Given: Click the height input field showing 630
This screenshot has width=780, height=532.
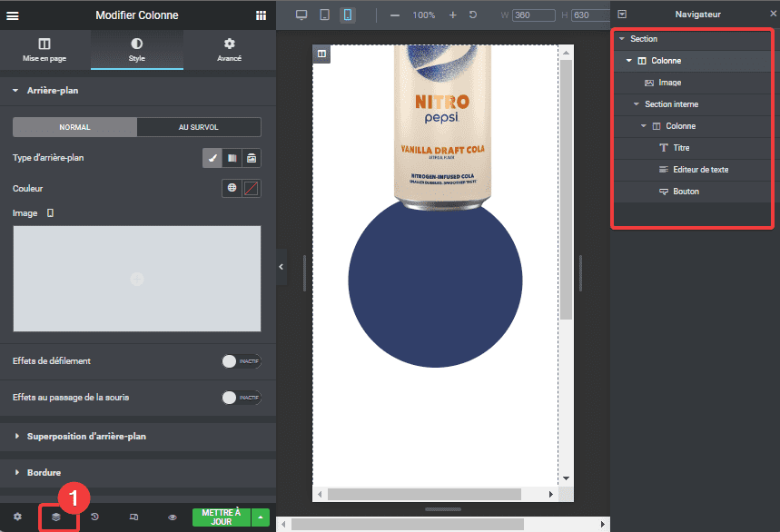Looking at the screenshot, I should pyautogui.click(x=590, y=15).
